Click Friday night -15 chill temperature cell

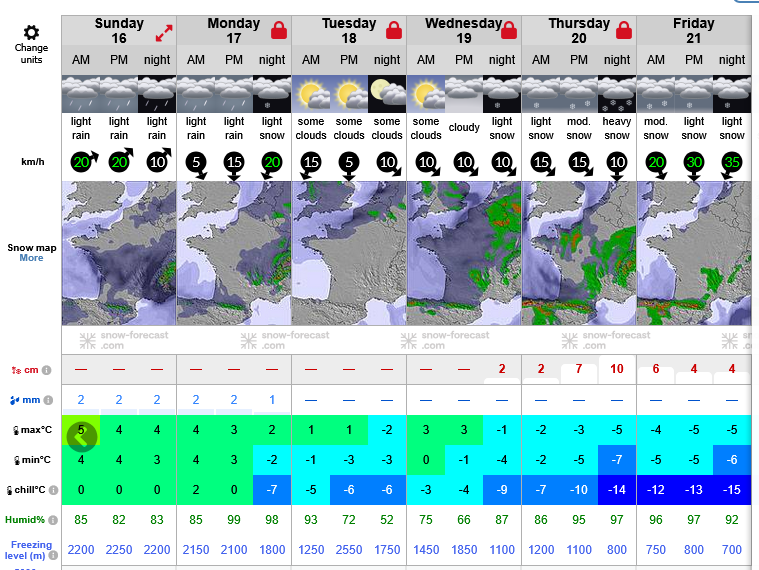[732, 490]
